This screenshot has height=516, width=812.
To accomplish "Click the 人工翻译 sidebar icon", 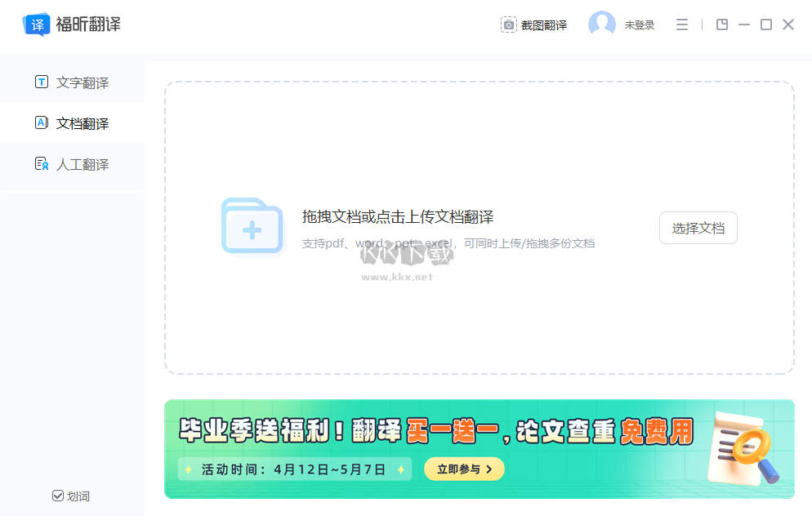I will click(42, 164).
